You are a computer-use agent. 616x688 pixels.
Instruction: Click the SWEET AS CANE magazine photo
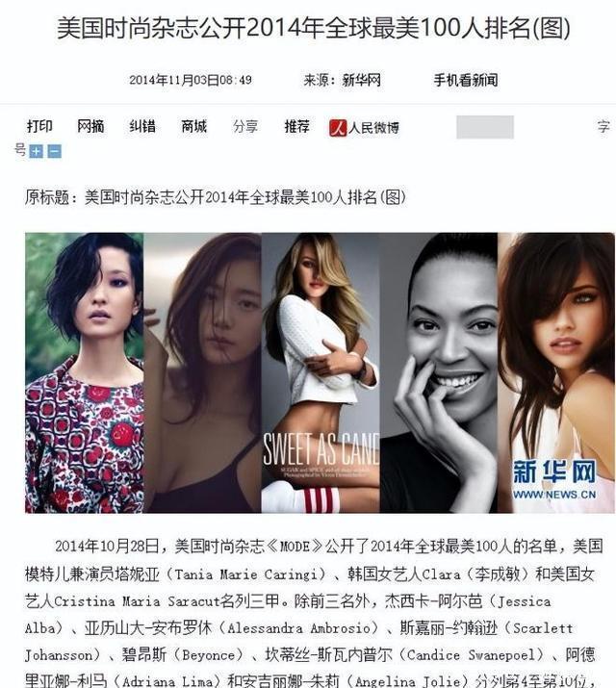coord(321,373)
